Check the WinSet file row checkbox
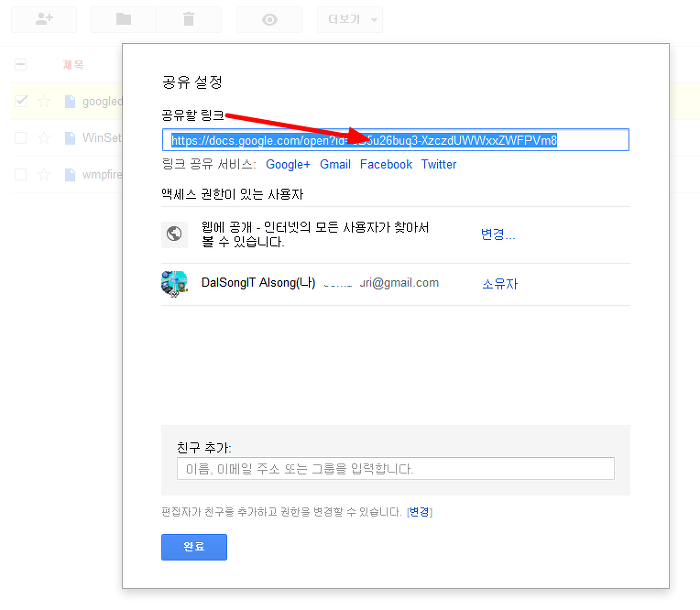 (x=21, y=138)
